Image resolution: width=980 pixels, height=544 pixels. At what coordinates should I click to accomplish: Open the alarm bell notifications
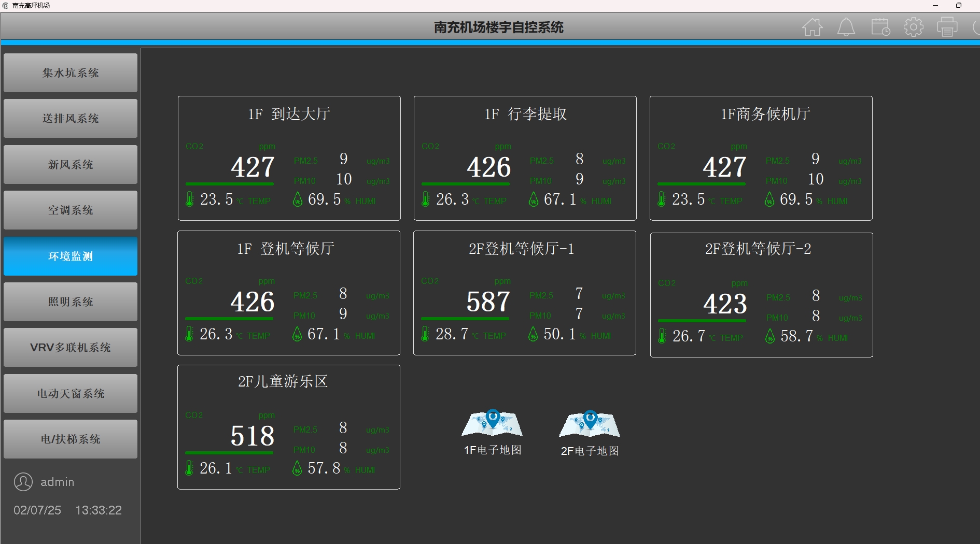pyautogui.click(x=846, y=27)
